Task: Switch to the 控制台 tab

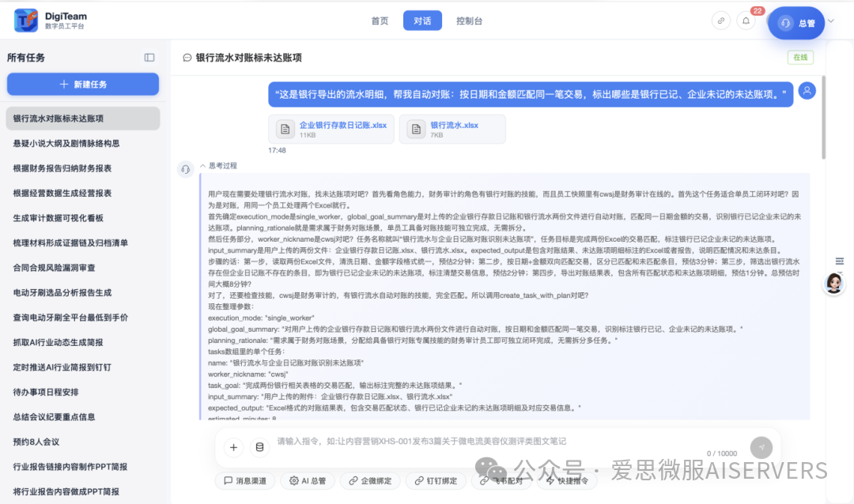Action: (x=469, y=21)
